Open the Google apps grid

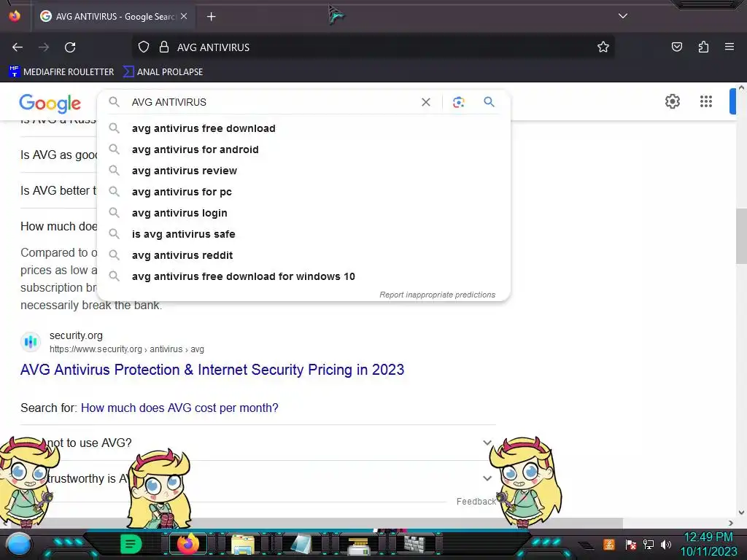[705, 101]
